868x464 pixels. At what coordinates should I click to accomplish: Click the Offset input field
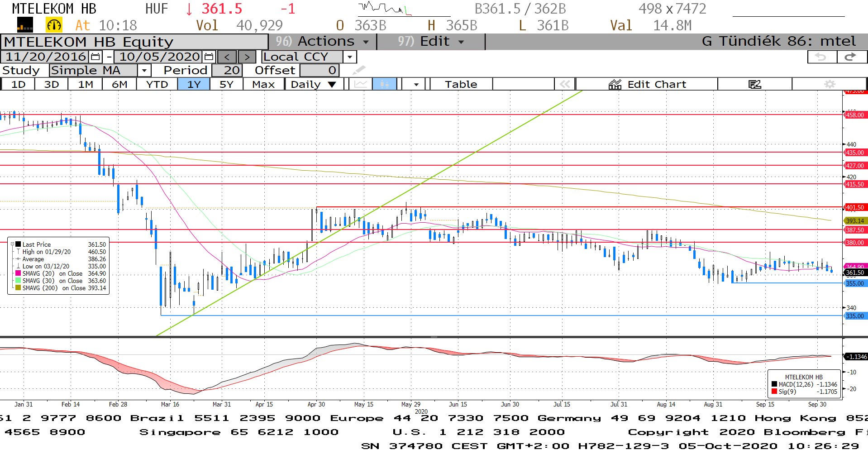[x=319, y=71]
